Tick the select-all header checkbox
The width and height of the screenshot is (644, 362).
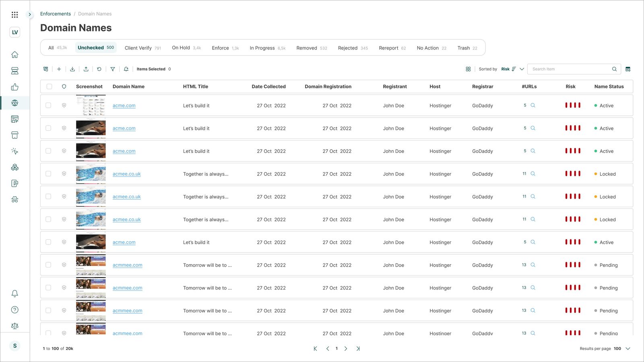tap(49, 86)
